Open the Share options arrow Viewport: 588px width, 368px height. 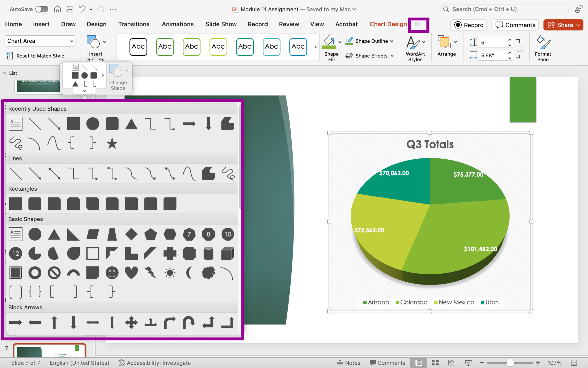pos(579,25)
